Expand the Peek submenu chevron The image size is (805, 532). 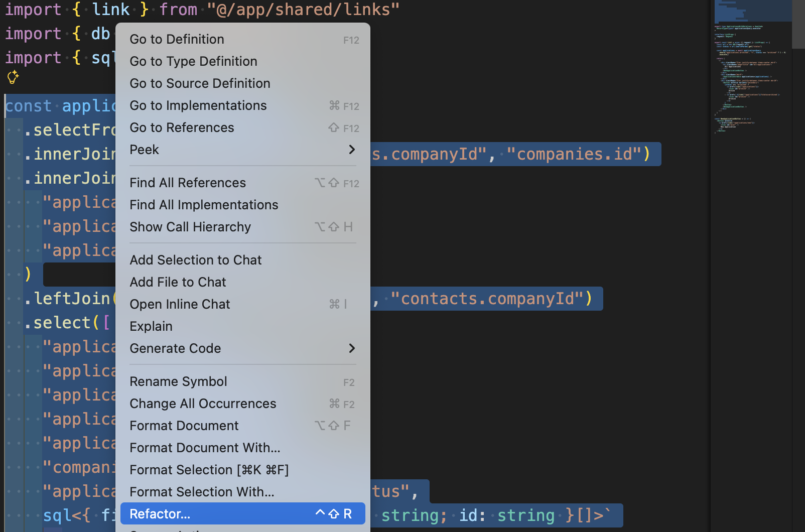click(352, 150)
